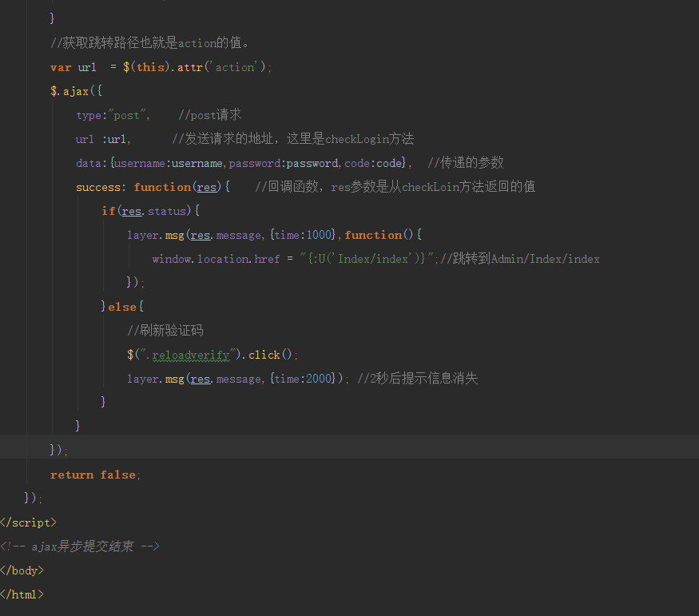Viewport: 699px width, 616px height.
Task: Click the '//刷新验证码' comment
Action: (165, 331)
